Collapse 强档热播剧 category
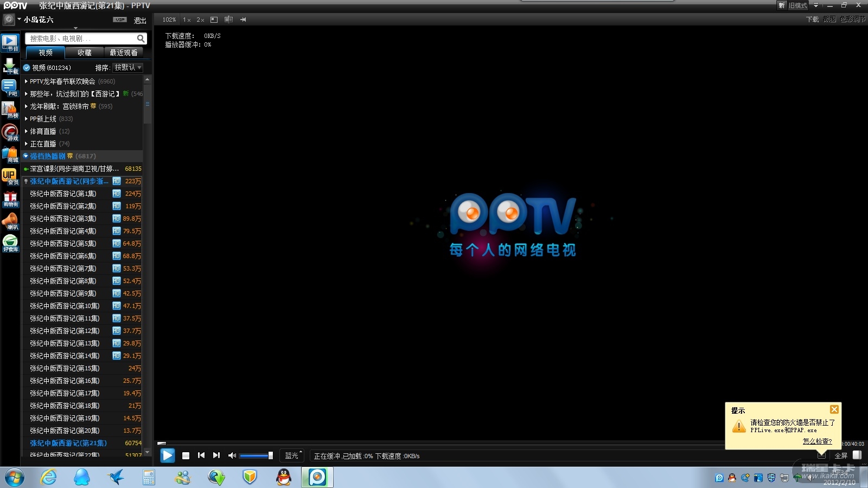The image size is (868, 488). 25,156
